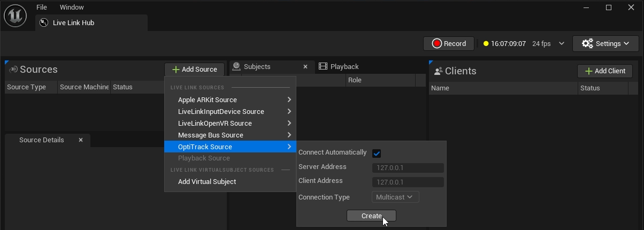Click the Unreal Engine logo icon

coord(15,16)
